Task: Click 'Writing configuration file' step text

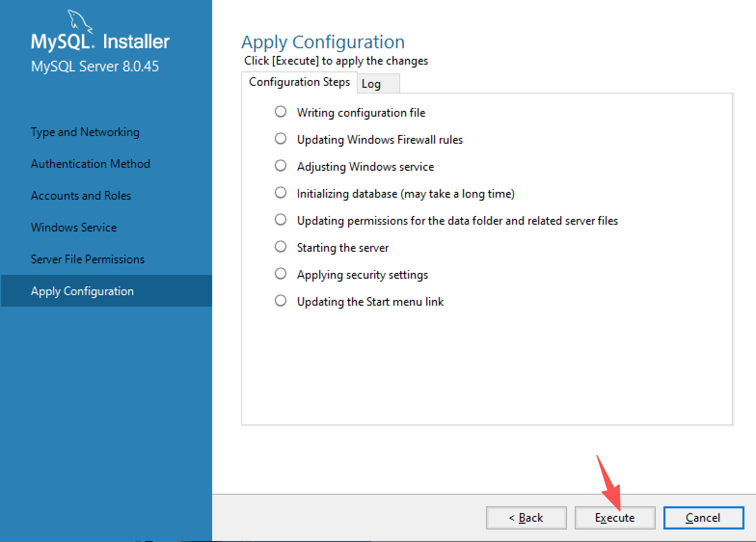Action: click(x=361, y=113)
